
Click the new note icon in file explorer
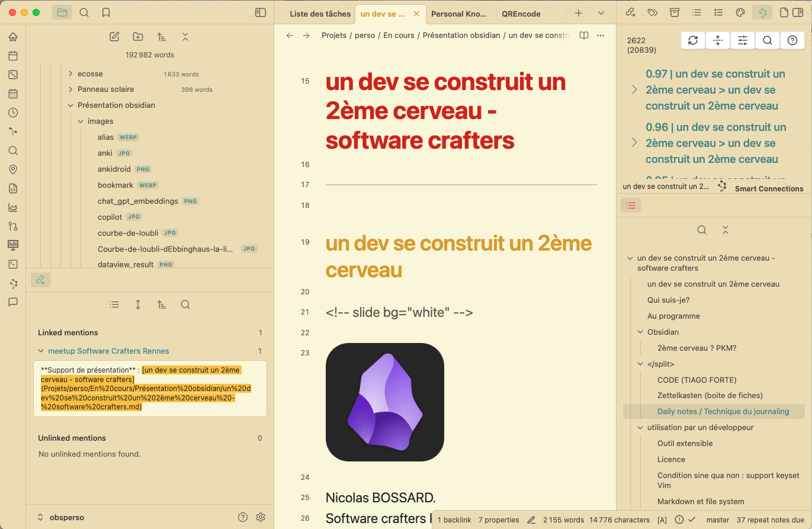tap(114, 37)
